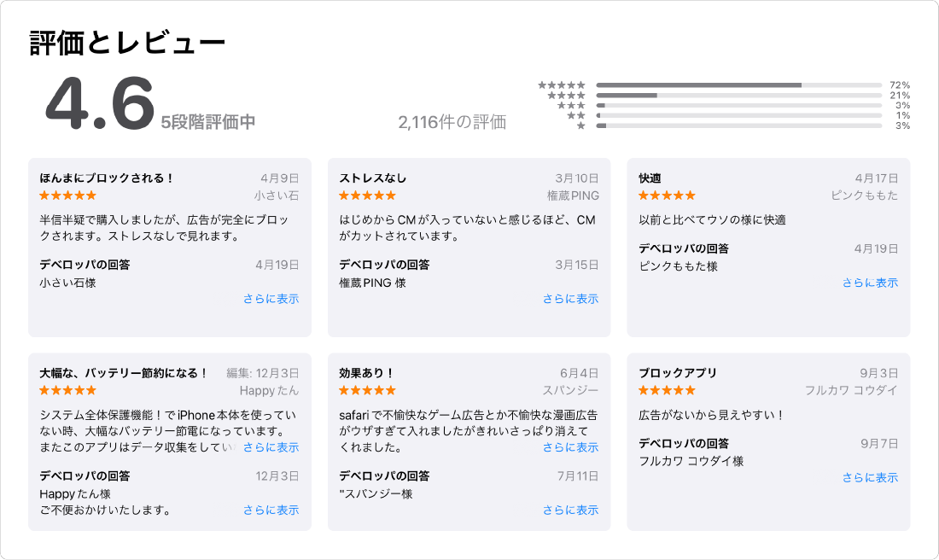Show more of the developer reply to スパンジー
The image size is (939, 560).
pos(570,510)
